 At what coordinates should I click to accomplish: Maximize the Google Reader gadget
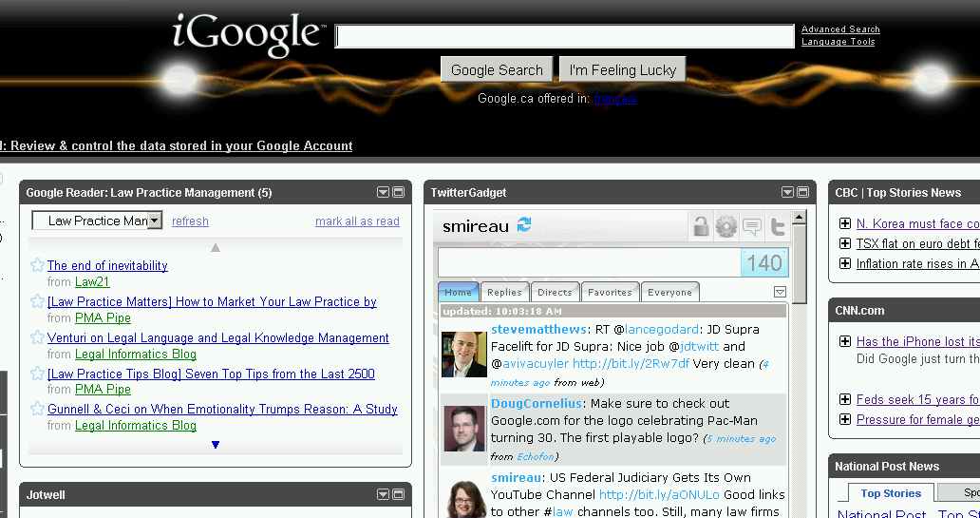click(398, 192)
